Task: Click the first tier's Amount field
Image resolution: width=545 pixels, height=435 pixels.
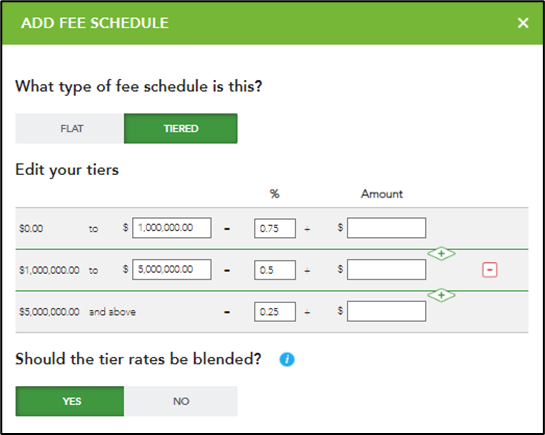Action: click(387, 228)
